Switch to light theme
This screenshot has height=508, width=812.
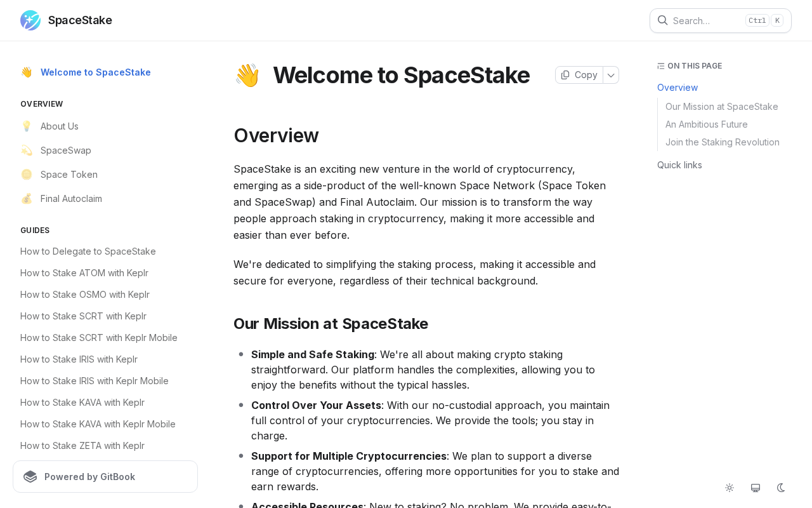tap(730, 488)
